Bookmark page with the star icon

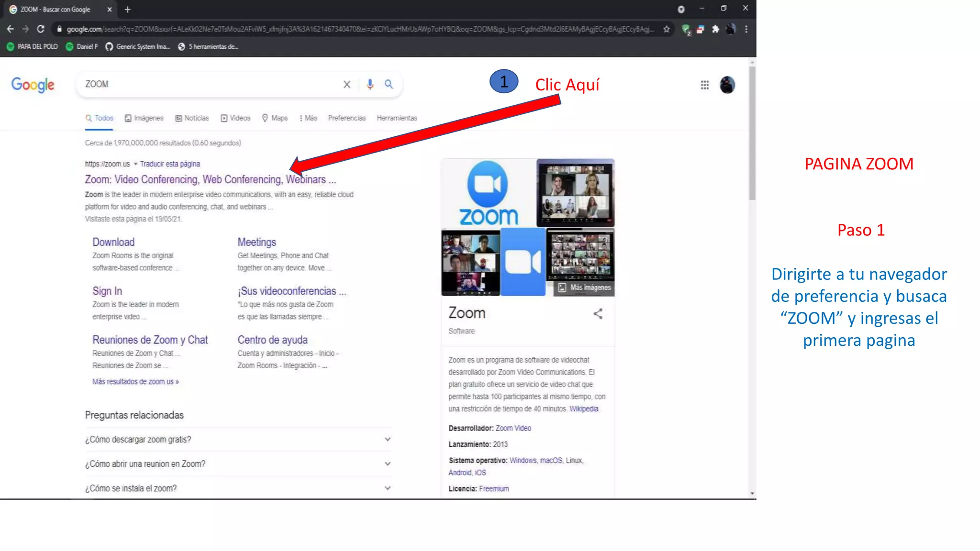(x=666, y=29)
